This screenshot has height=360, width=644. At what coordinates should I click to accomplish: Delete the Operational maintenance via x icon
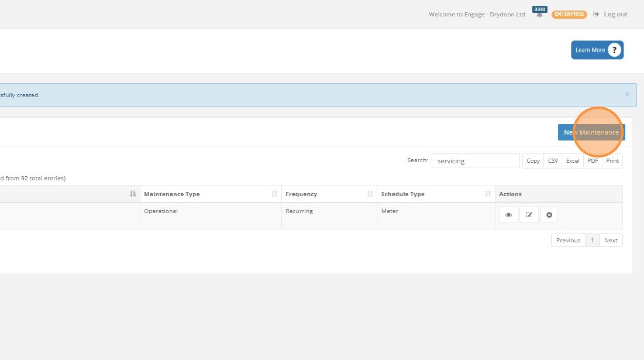[549, 215]
